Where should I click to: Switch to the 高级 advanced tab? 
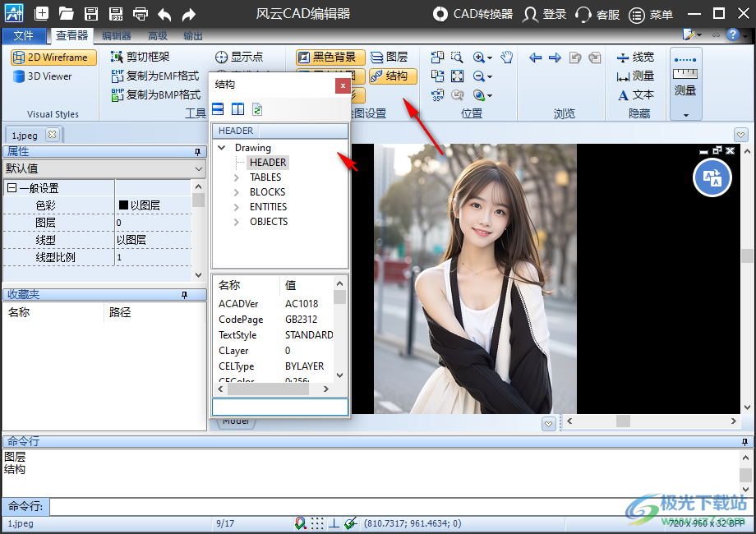pyautogui.click(x=158, y=35)
